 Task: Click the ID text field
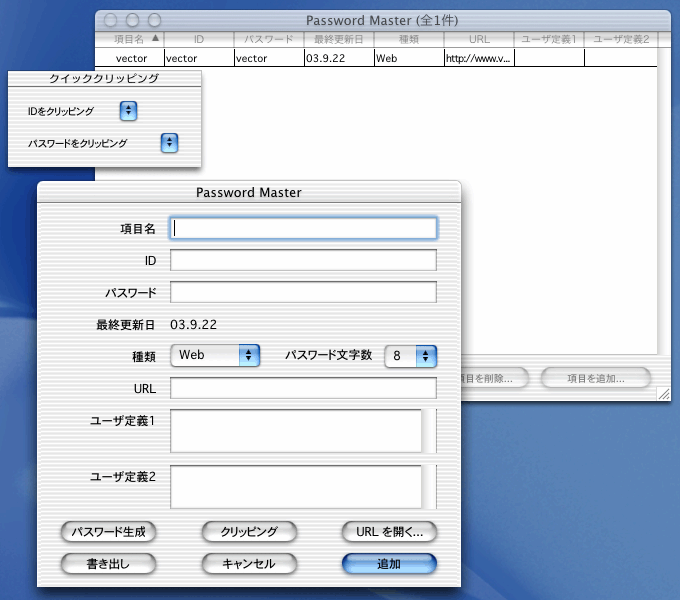point(303,261)
